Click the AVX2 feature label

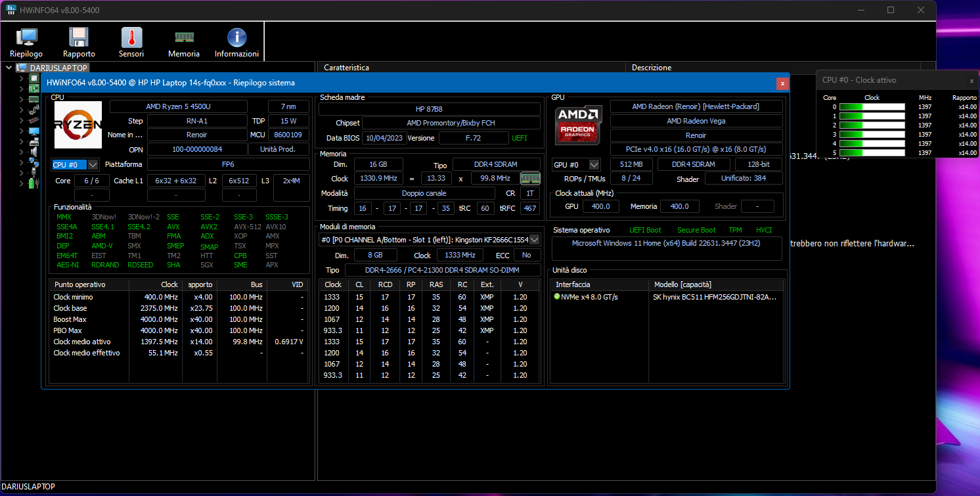click(x=209, y=227)
